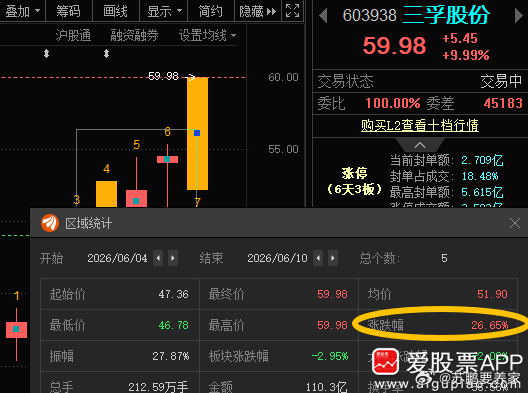
Task: Go to previous stock with left arrow
Action: [x=323, y=15]
